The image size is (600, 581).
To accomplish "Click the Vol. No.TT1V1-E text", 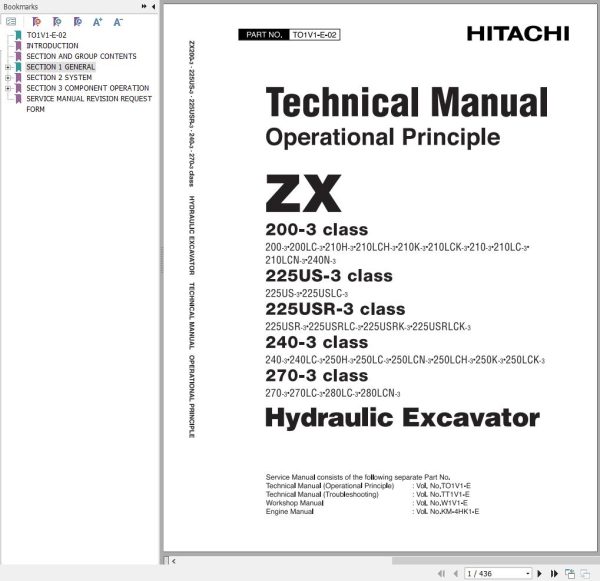I will 443,495.
